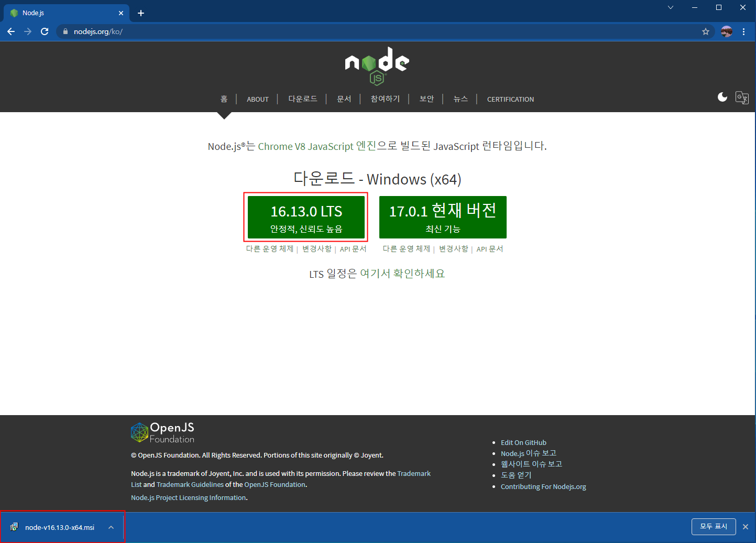Image resolution: width=756 pixels, height=543 pixels.
Task: Click the 도움 얻기 link
Action: [x=516, y=475]
